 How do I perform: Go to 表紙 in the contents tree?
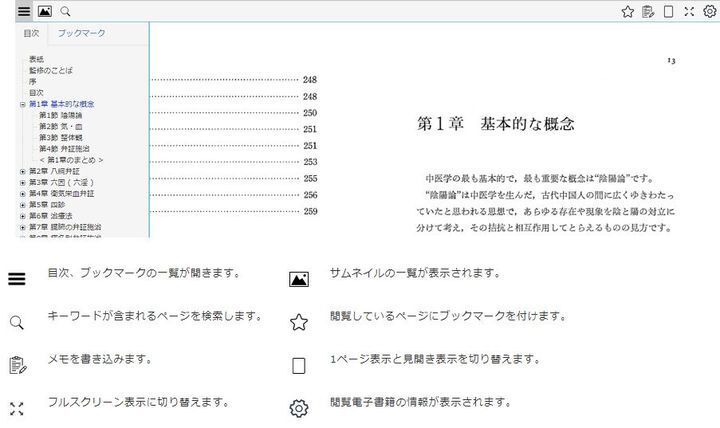pyautogui.click(x=36, y=59)
